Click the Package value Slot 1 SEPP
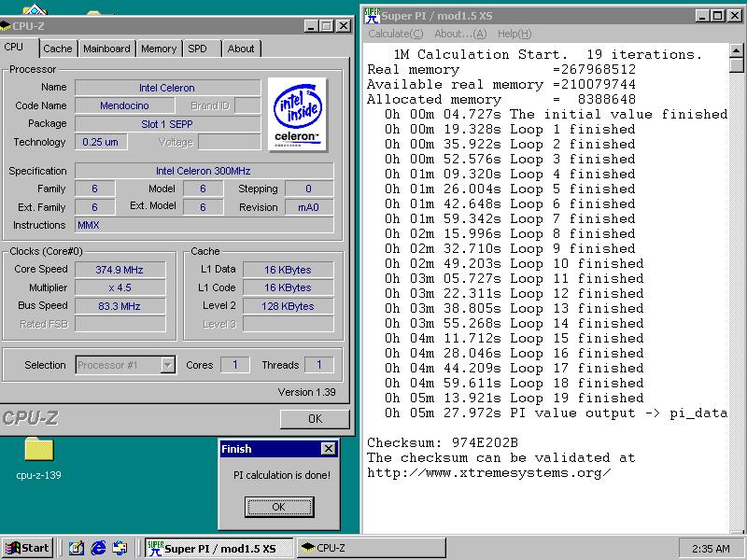 167,124
